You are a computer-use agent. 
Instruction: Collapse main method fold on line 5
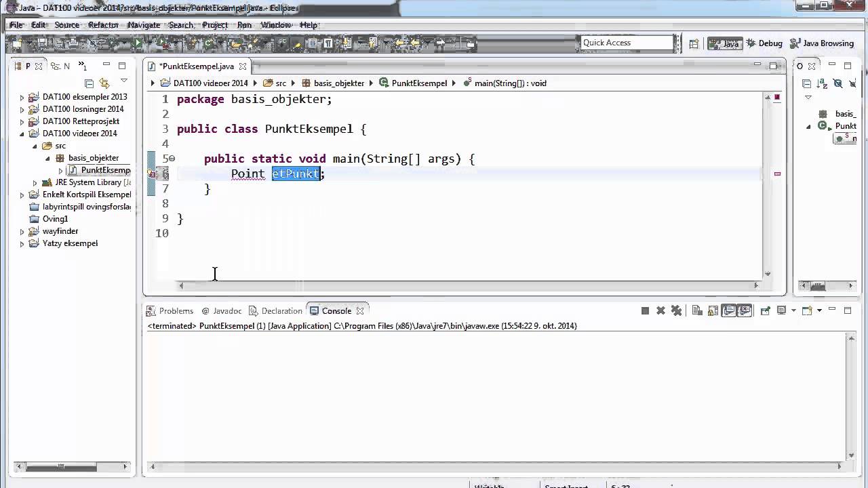click(x=172, y=159)
